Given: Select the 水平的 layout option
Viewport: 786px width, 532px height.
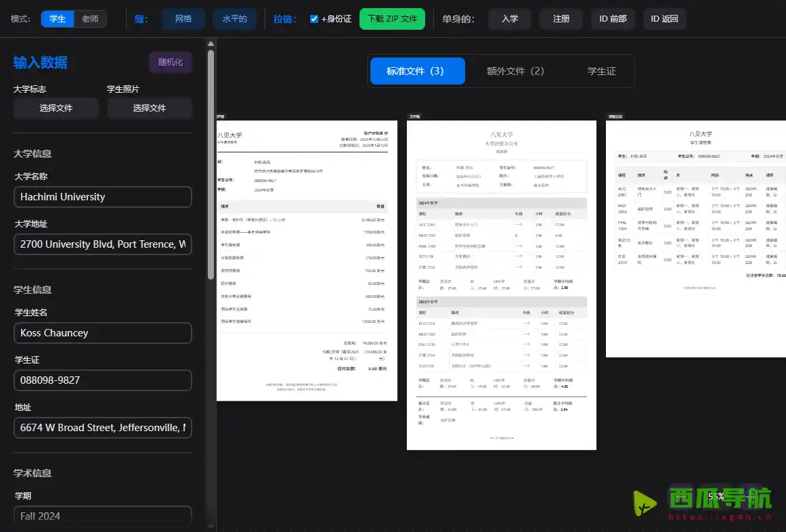Looking at the screenshot, I should (x=234, y=19).
